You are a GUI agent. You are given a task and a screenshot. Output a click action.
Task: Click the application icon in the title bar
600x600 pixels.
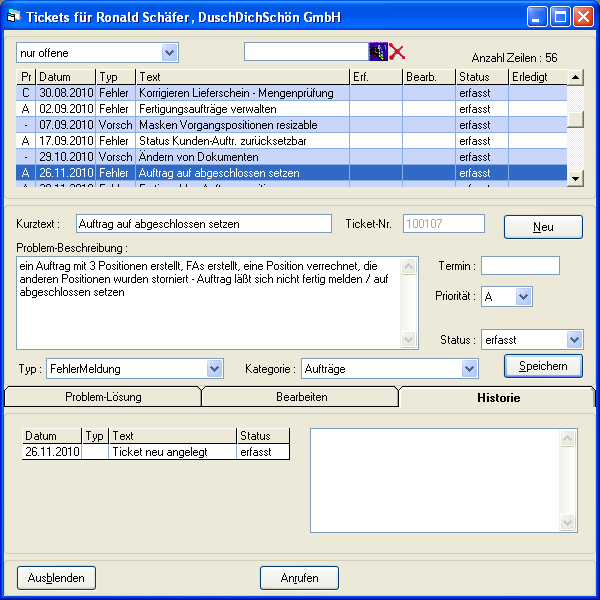[x=13, y=17]
